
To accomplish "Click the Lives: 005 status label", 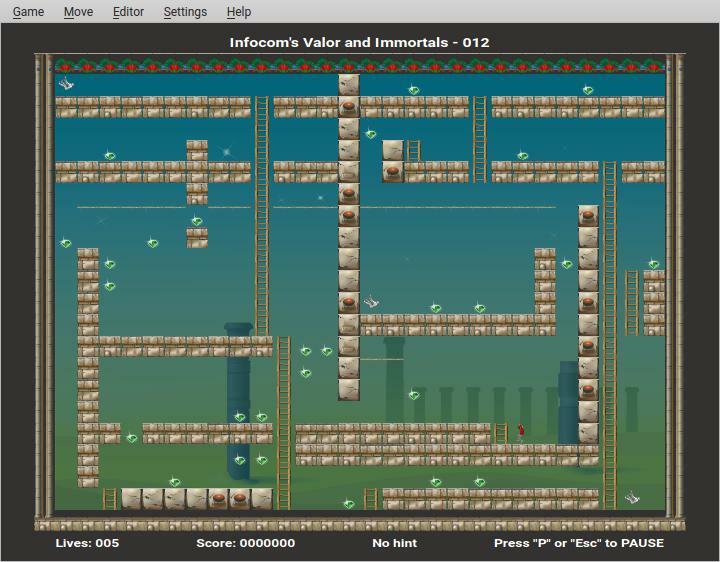I will click(87, 543).
